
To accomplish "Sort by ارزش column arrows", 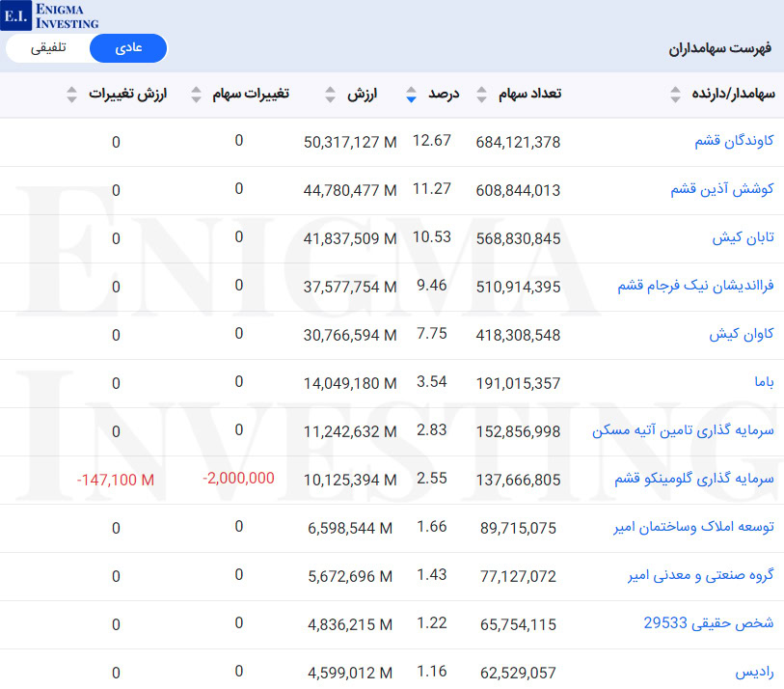I will click(x=331, y=95).
